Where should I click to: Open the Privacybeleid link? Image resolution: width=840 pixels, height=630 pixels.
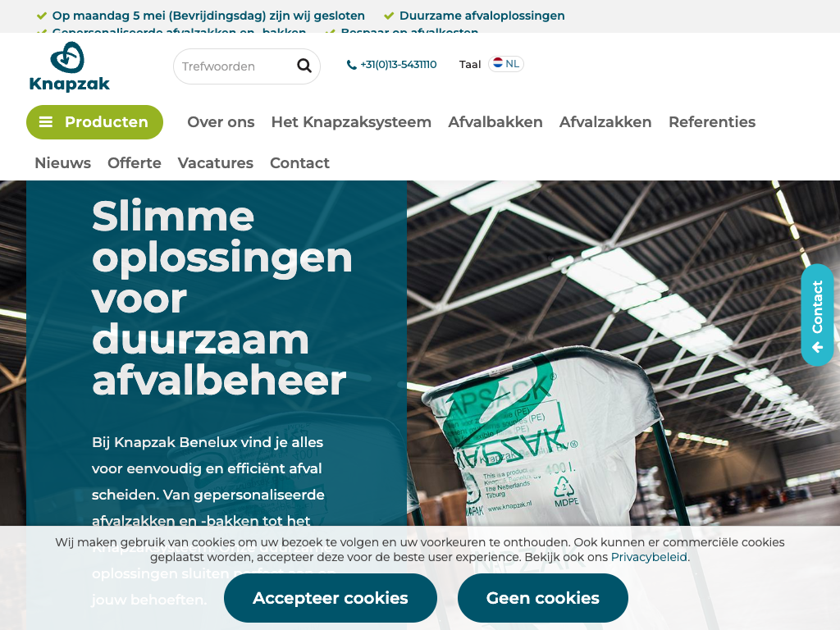pos(649,557)
